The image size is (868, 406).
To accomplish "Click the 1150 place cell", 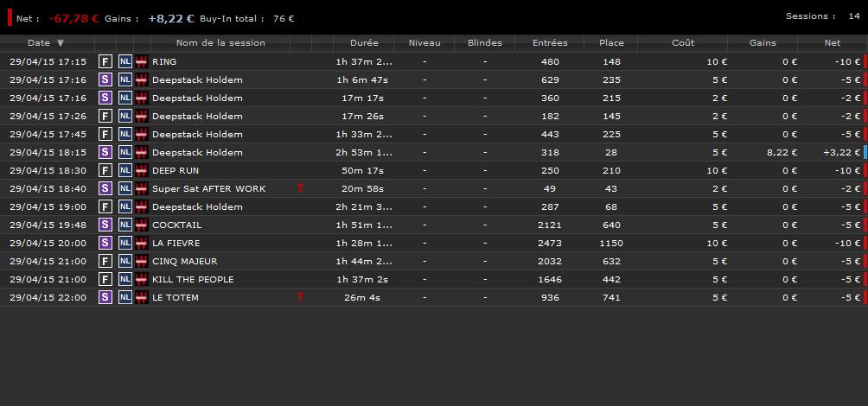I will [611, 243].
